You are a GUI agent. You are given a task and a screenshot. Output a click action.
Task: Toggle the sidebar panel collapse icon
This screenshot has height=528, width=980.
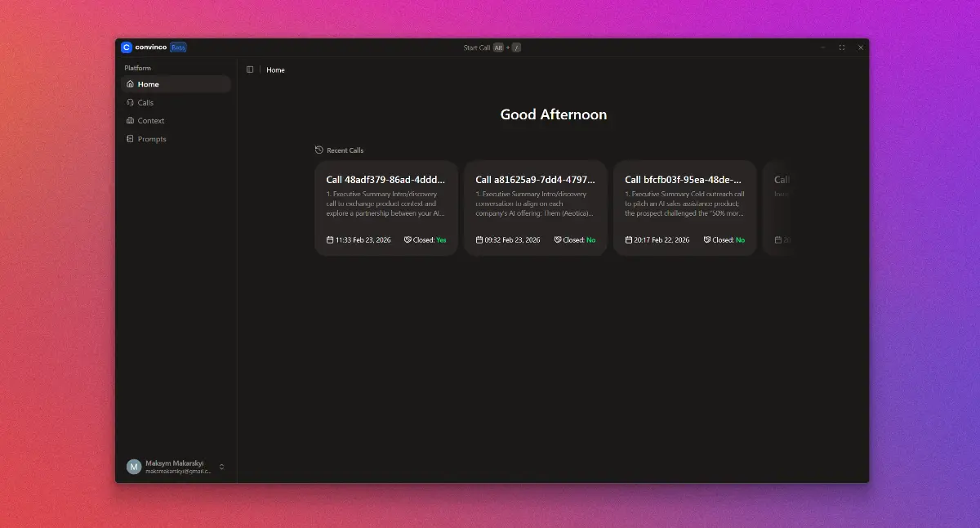pos(250,69)
